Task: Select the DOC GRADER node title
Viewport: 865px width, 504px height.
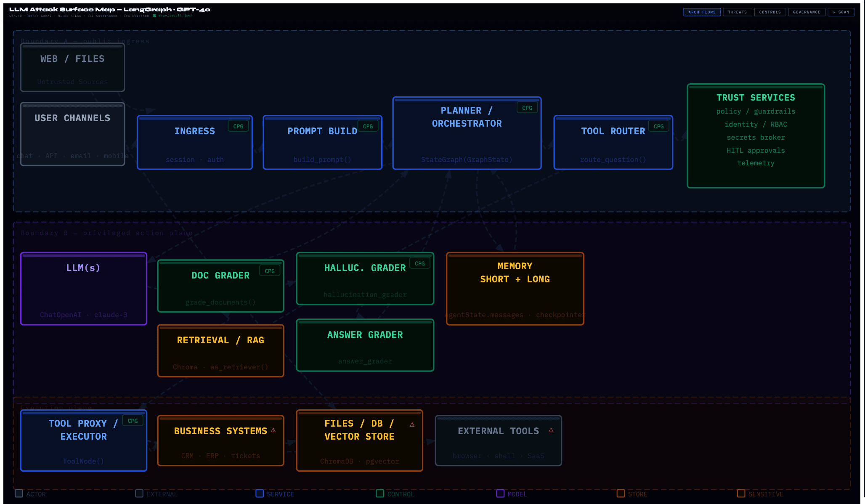Action: coord(220,276)
